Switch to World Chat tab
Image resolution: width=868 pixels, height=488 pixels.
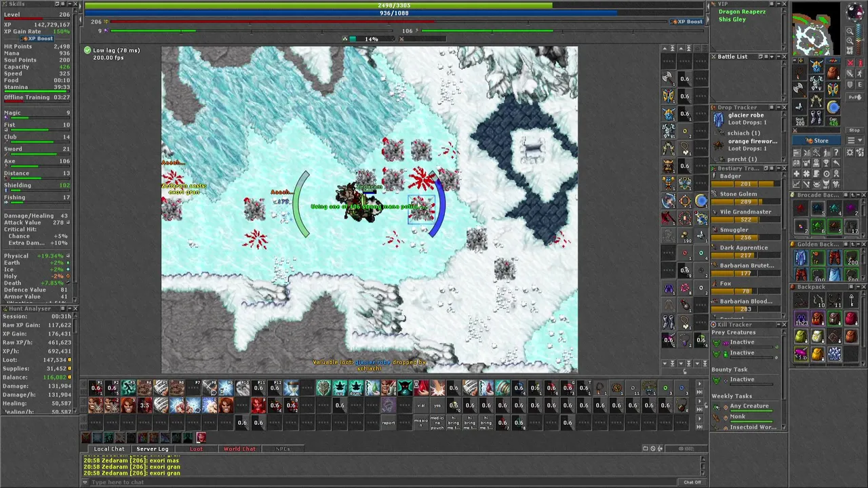click(x=239, y=449)
